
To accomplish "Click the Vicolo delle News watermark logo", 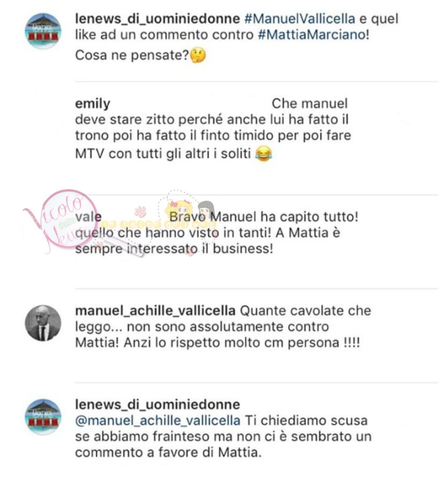I will [x=61, y=221].
